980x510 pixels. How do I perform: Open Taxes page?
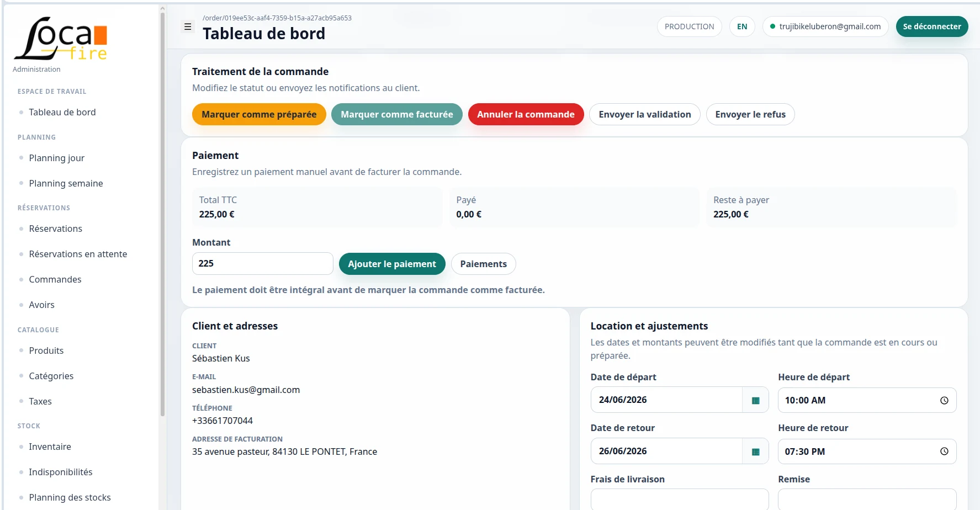pyautogui.click(x=40, y=401)
